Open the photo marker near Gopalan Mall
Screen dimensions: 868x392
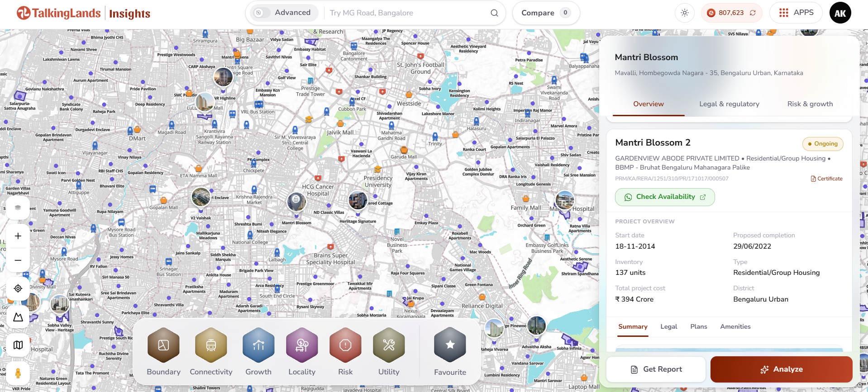(200, 197)
